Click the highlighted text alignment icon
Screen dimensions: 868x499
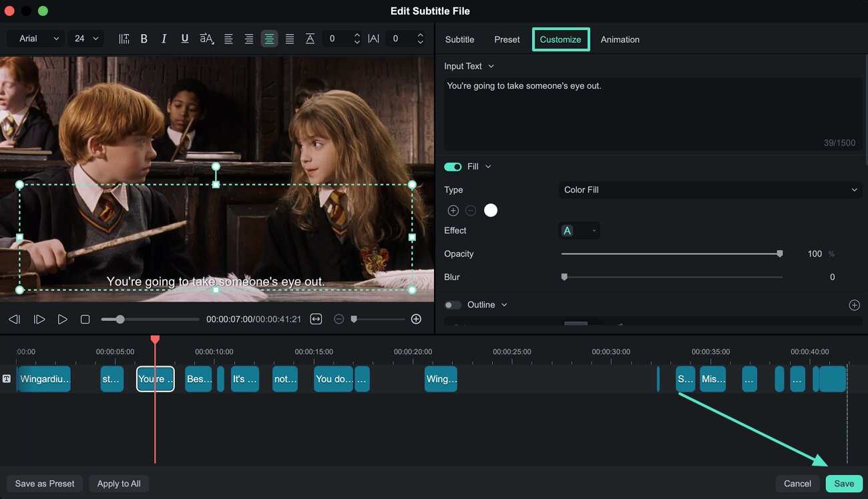(269, 39)
